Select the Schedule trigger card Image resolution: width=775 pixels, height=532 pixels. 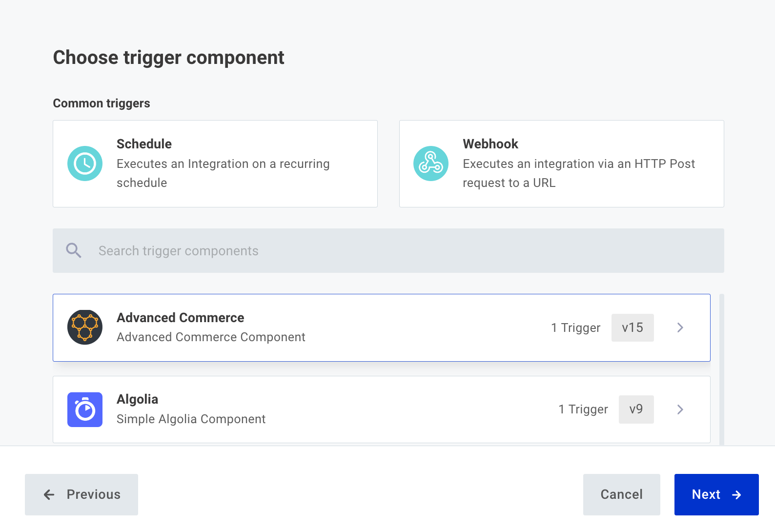pos(215,164)
